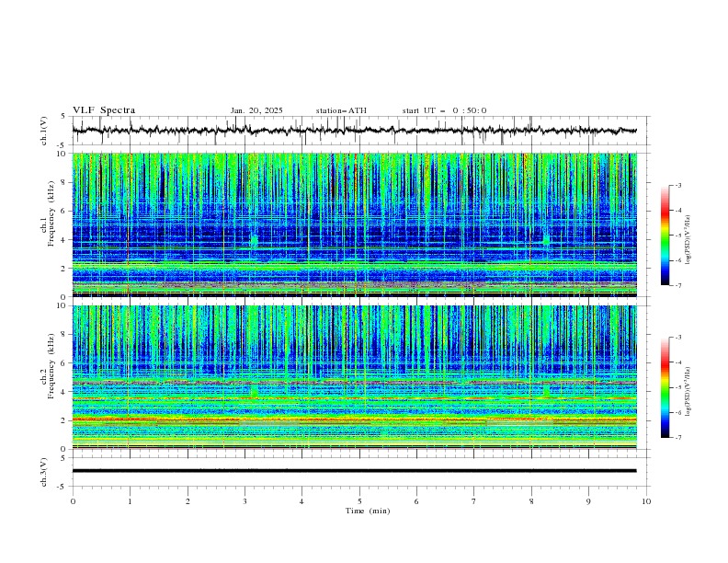728x563 pixels.
Task: Click the "1" tick on the time axis
Action: pos(130,501)
